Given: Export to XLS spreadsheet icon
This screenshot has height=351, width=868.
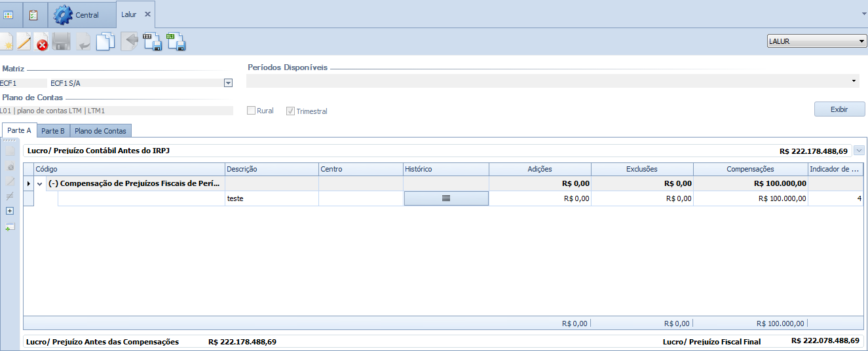Looking at the screenshot, I should click(x=176, y=42).
